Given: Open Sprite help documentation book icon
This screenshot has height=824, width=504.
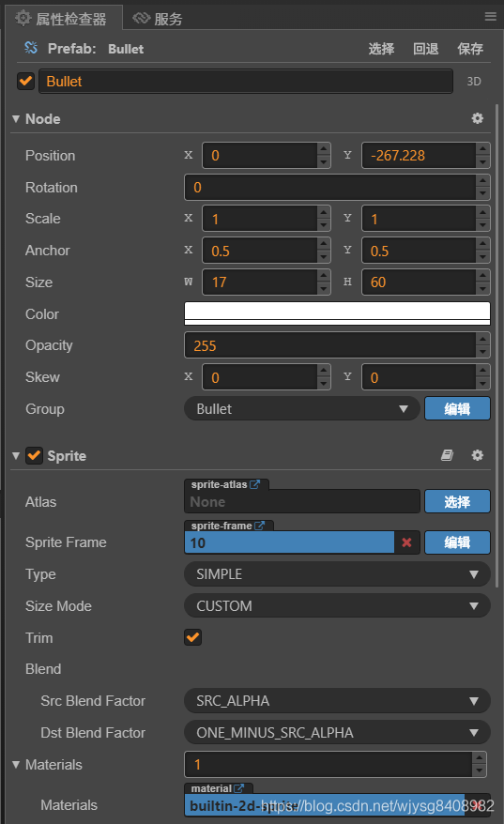Looking at the screenshot, I should tap(447, 455).
